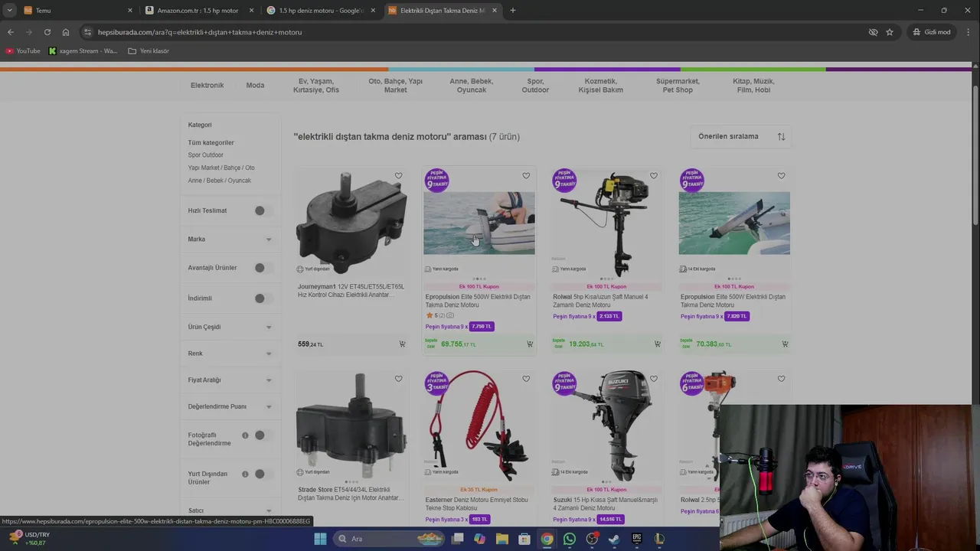
Task: Favorite the Suzuki 15 Hp heart icon
Action: pyautogui.click(x=654, y=379)
